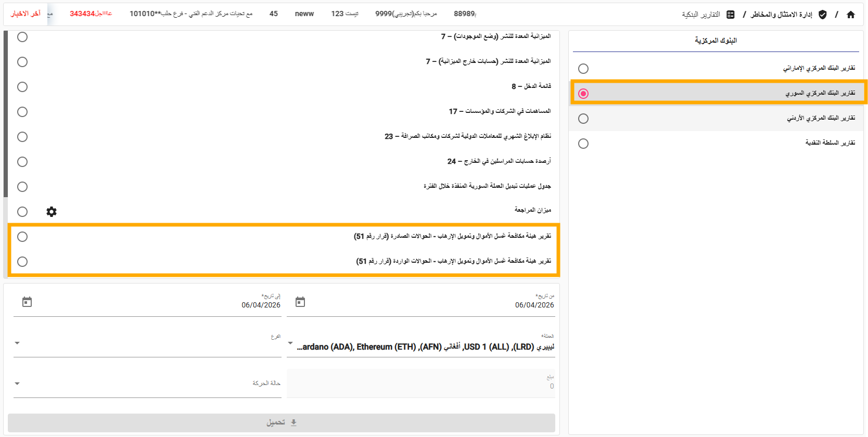The image size is (868, 437).
Task: Click the compliance shield icon
Action: (823, 15)
